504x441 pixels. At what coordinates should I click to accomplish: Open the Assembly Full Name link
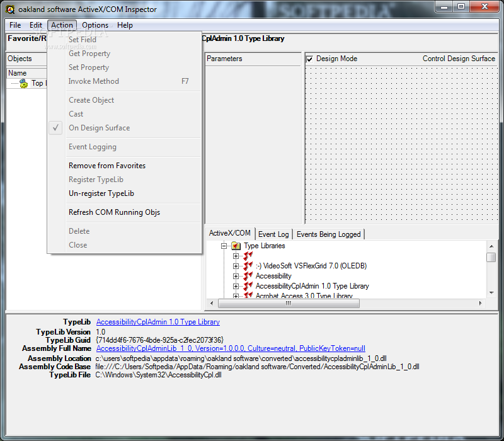point(231,348)
